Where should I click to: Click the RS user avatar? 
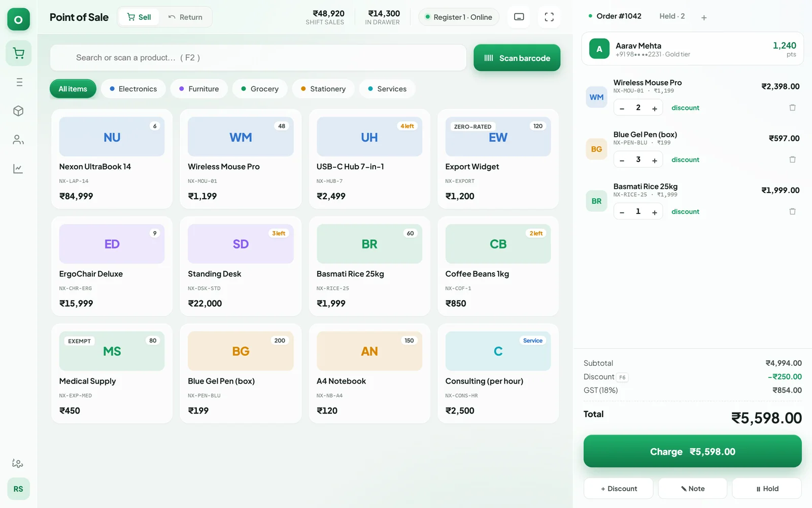(x=18, y=489)
